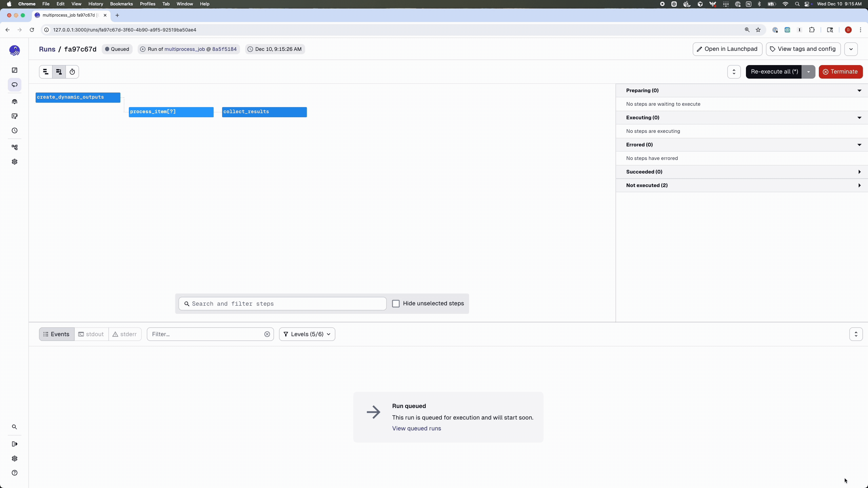Follow the View queued runs link
The image size is (868, 488).
point(416,428)
